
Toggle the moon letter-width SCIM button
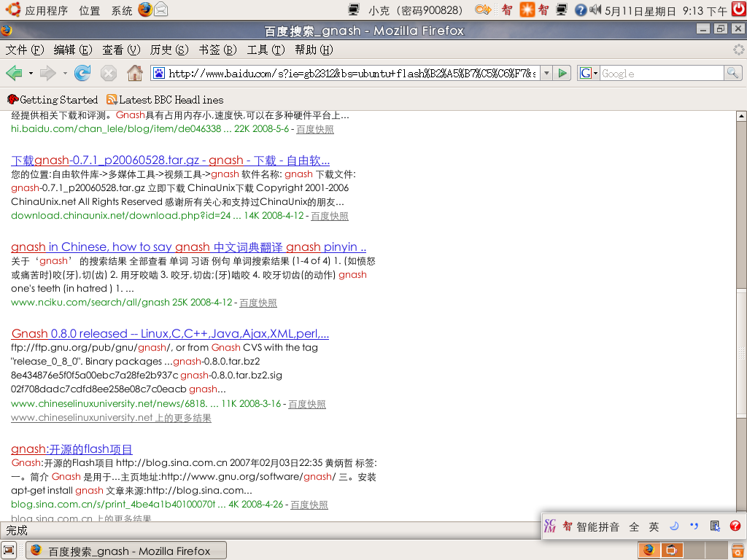coord(674,526)
